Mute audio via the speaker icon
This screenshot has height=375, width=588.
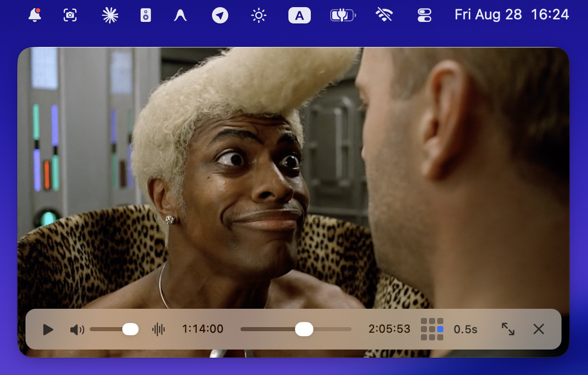[77, 330]
